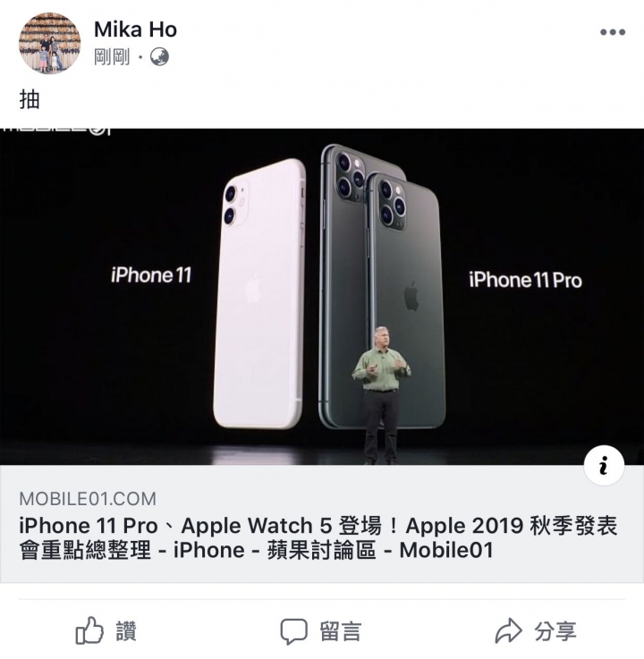Open the three-dot post options menu
644x659 pixels.
613,32
